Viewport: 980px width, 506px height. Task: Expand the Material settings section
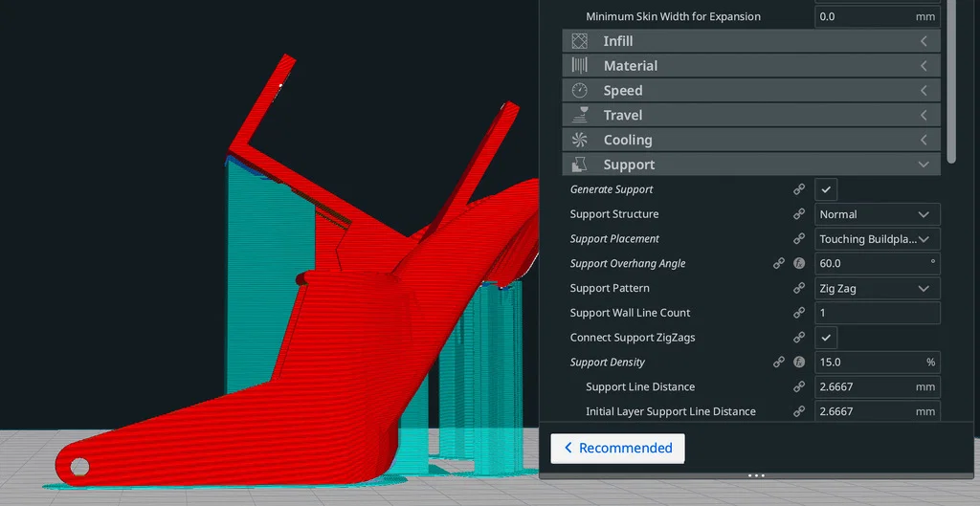click(x=751, y=66)
